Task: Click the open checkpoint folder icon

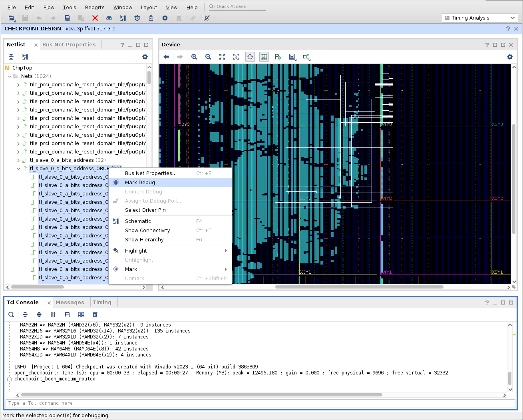Action: (x=12, y=18)
